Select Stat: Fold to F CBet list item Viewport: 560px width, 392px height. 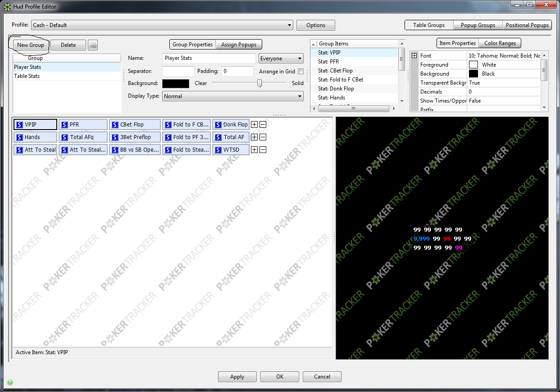click(x=355, y=80)
